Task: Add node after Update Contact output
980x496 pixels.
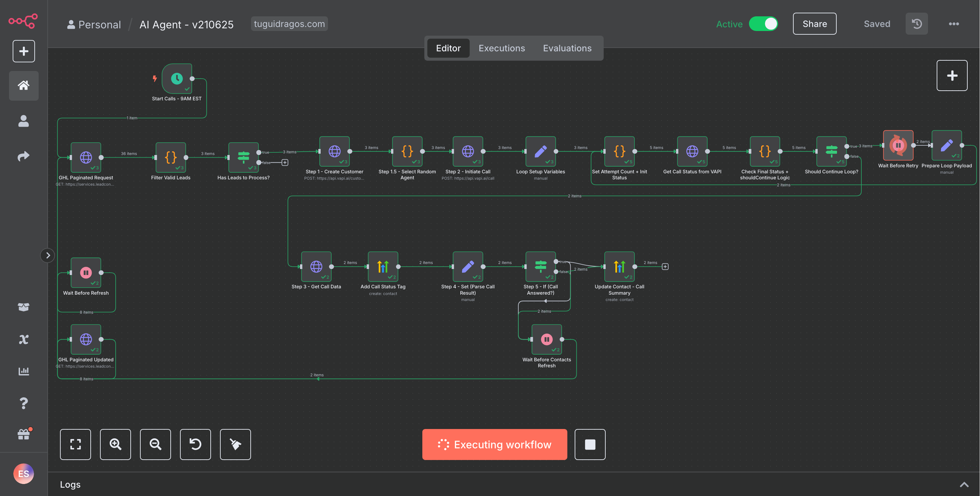Action: tap(665, 267)
